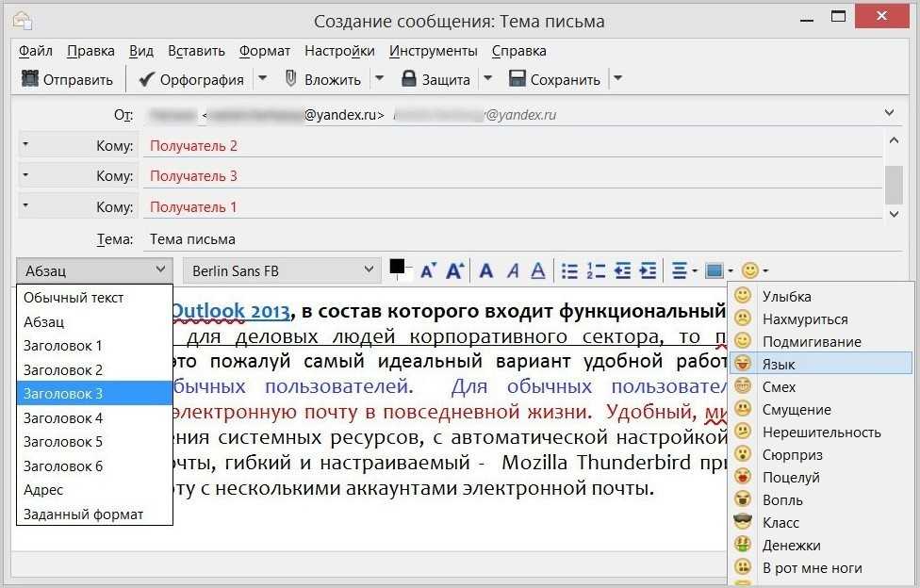Apply bulleted list formatting
The height and width of the screenshot is (588, 920).
tap(569, 271)
